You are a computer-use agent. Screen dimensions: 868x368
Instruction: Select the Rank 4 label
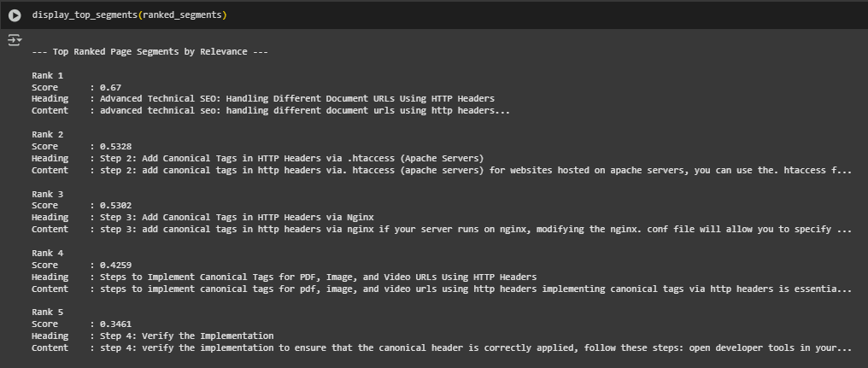(x=48, y=253)
